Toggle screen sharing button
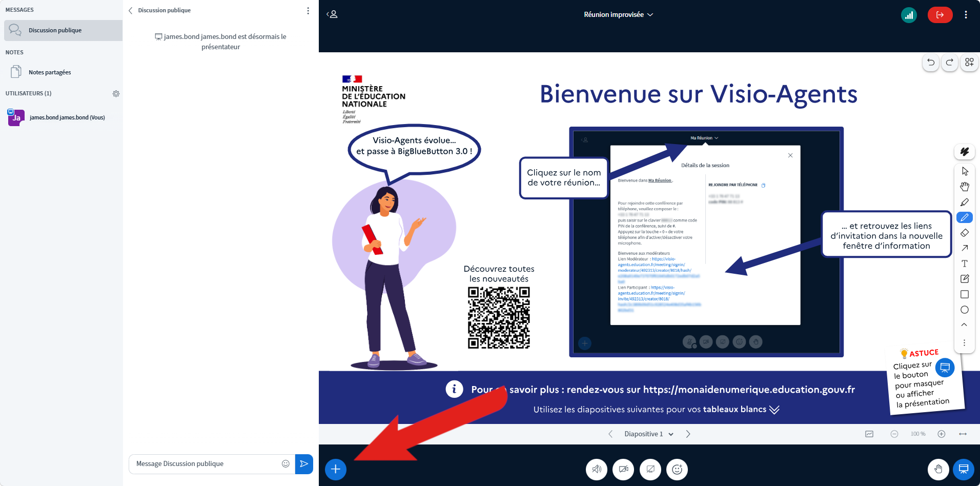 pyautogui.click(x=650, y=469)
